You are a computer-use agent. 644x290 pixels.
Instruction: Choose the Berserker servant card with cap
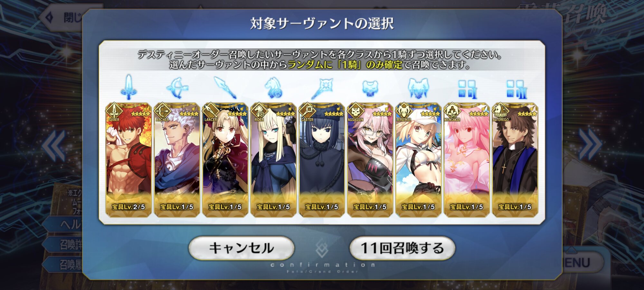tap(418, 159)
